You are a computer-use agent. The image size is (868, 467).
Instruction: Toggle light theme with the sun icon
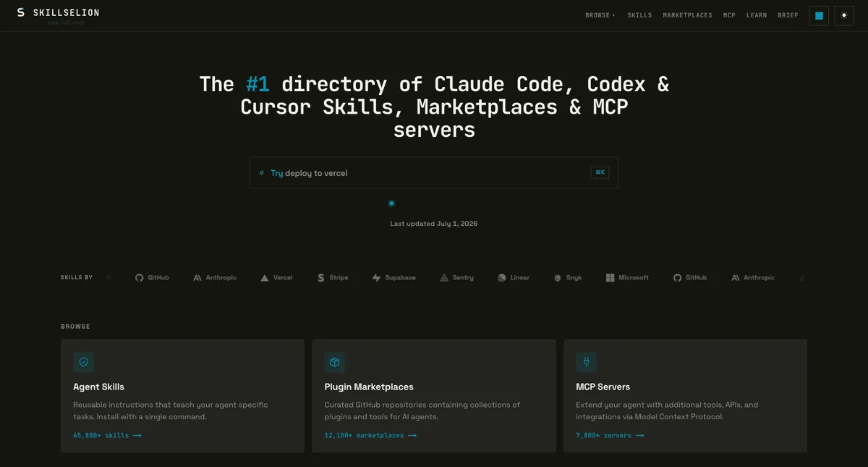843,15
